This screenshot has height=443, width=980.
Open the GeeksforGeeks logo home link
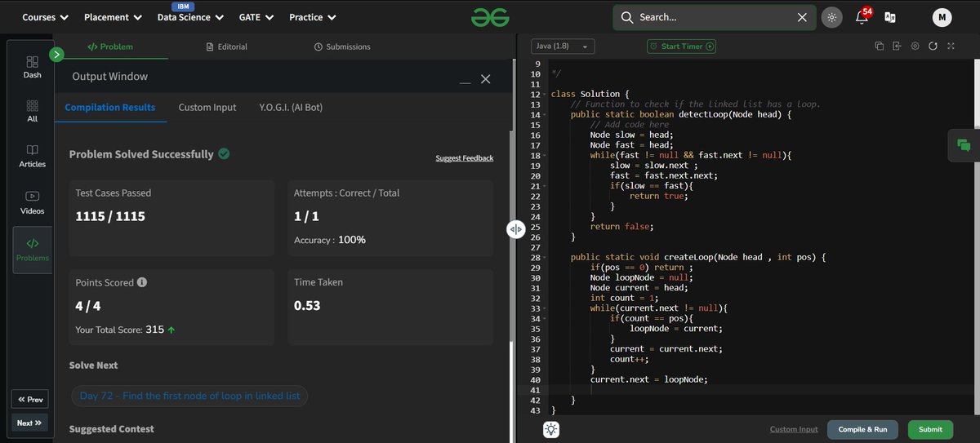click(489, 17)
